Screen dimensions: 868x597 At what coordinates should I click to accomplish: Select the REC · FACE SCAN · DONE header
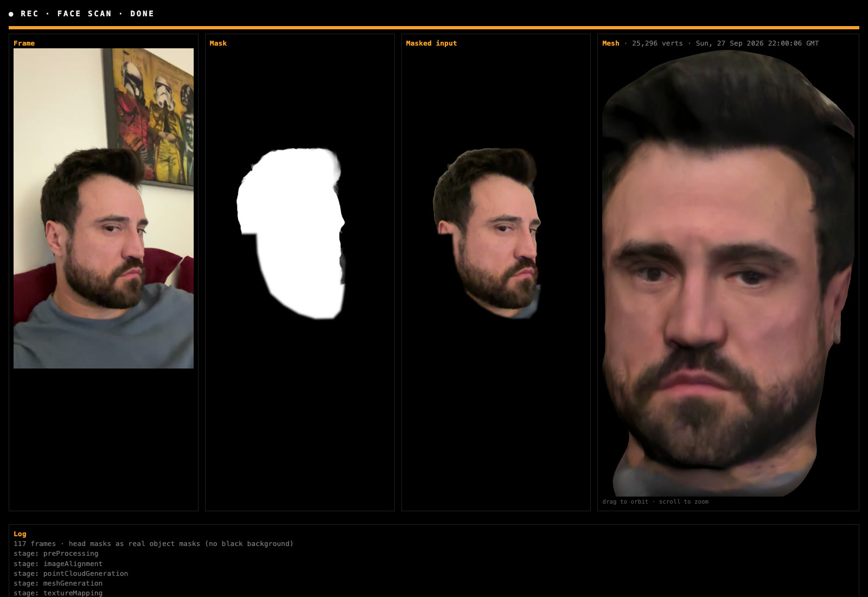87,14
